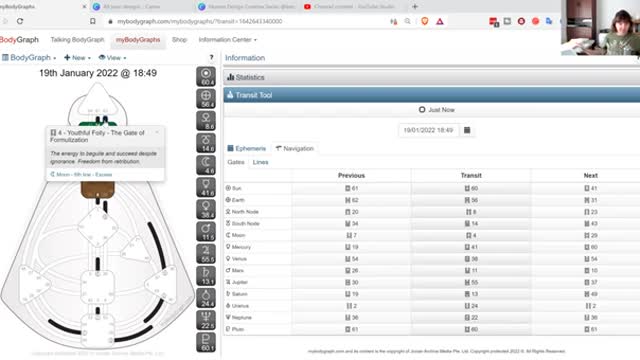
Task: Switch to the Gates sub-tab
Action: [x=236, y=162]
